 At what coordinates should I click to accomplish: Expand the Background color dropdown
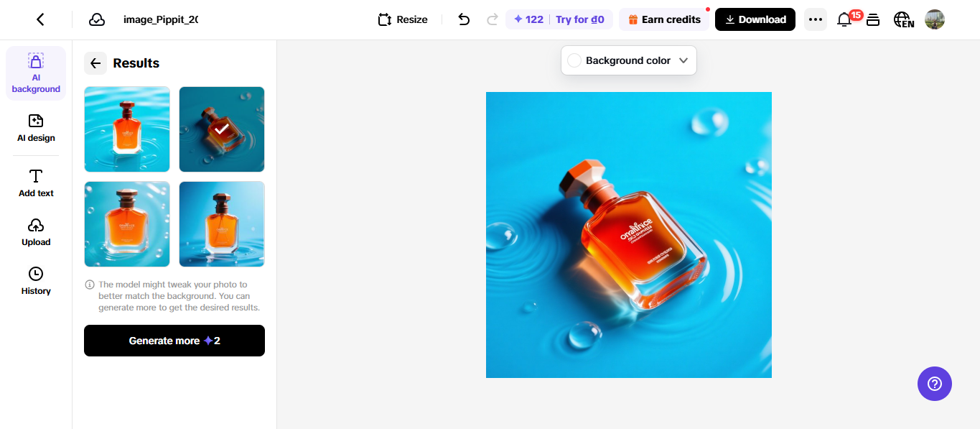628,60
